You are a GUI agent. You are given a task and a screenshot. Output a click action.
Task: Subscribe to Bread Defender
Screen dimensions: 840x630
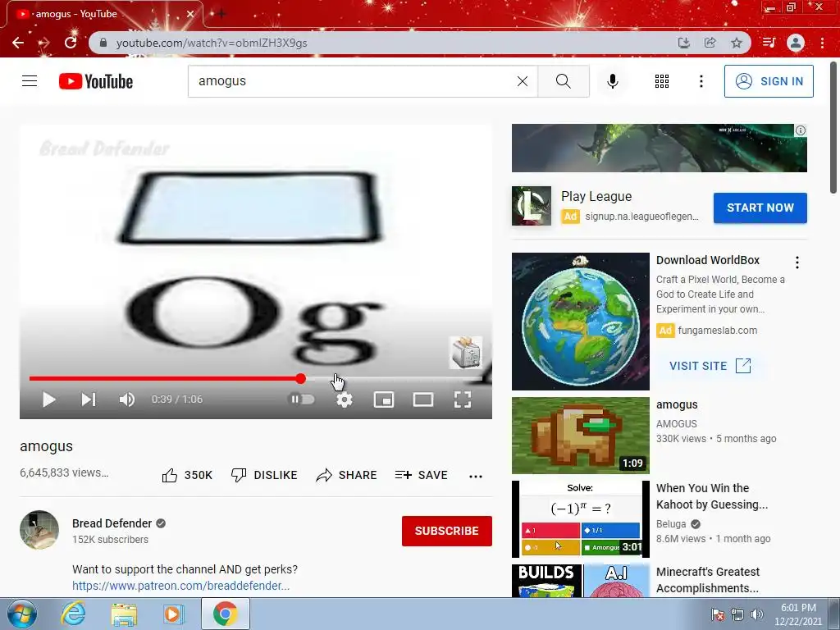pyautogui.click(x=447, y=531)
